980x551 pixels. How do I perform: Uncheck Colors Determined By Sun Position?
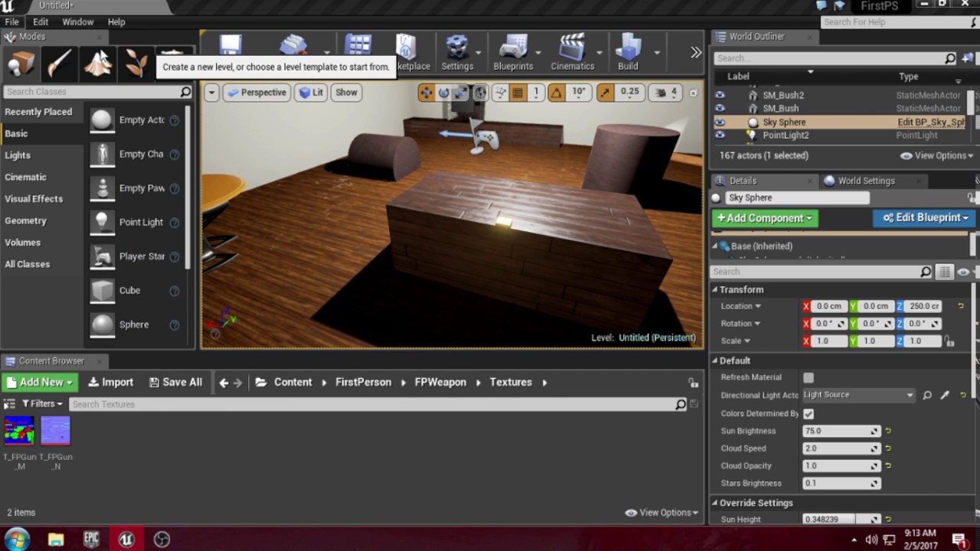(808, 413)
